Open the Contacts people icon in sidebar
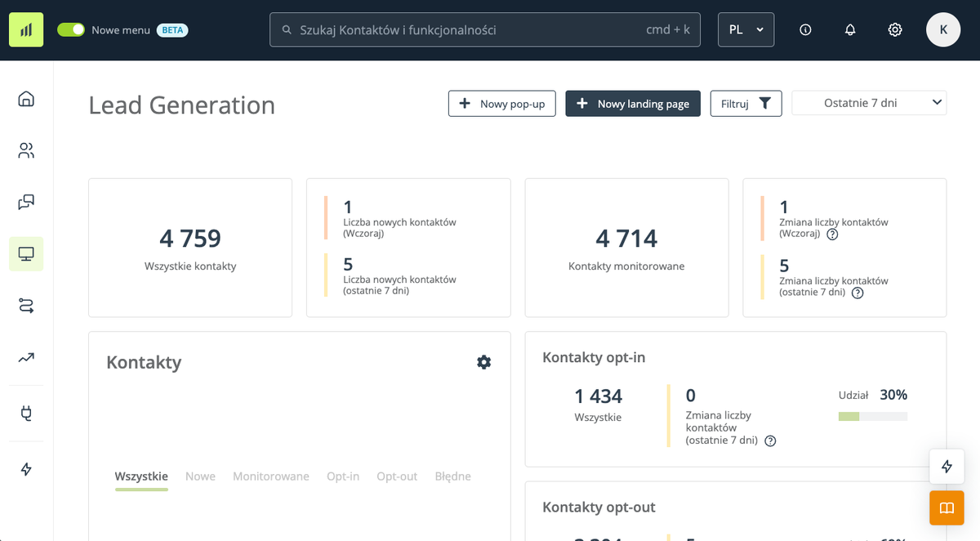The image size is (980, 541). pyautogui.click(x=26, y=150)
